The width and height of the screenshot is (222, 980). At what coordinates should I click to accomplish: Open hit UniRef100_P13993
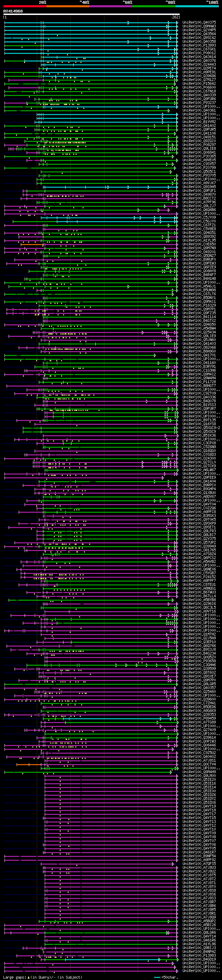[x=199, y=45]
